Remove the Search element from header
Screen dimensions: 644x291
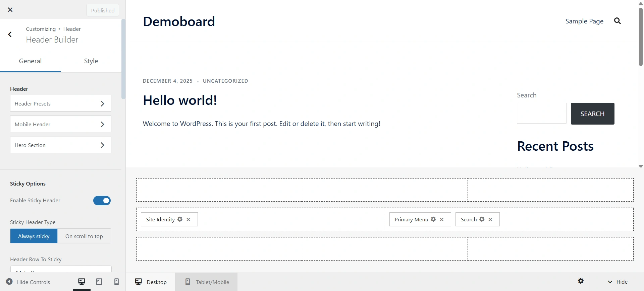(x=490, y=220)
